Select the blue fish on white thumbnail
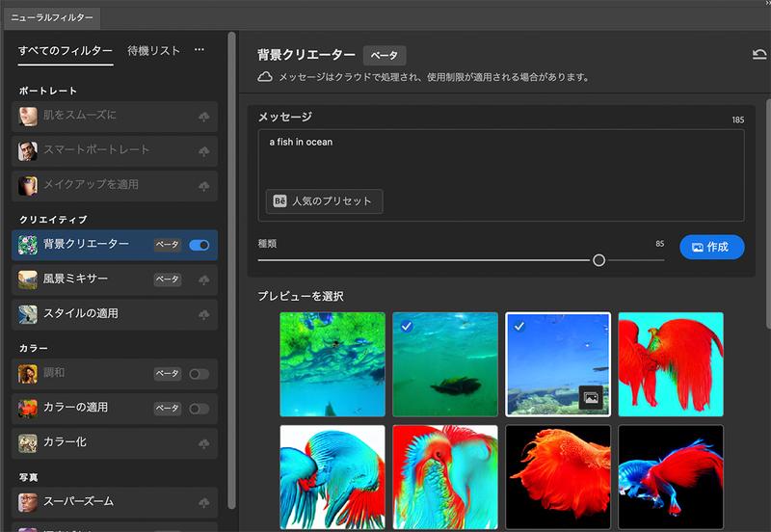The image size is (771, 532). (x=332, y=477)
